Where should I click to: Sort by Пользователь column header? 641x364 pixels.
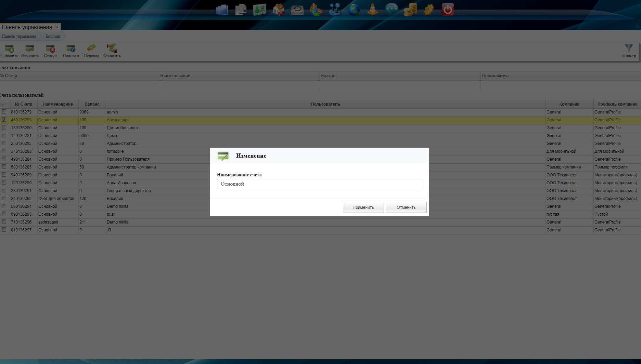(x=325, y=104)
